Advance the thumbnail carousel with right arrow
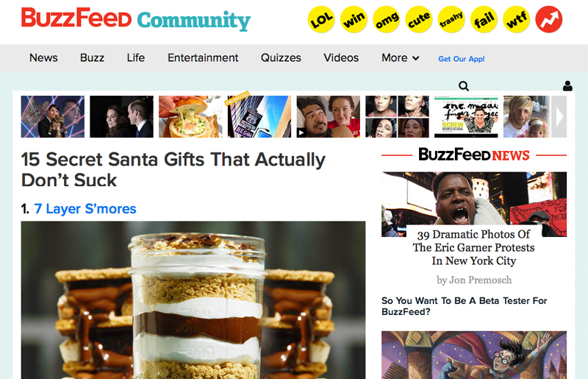 click(559, 117)
